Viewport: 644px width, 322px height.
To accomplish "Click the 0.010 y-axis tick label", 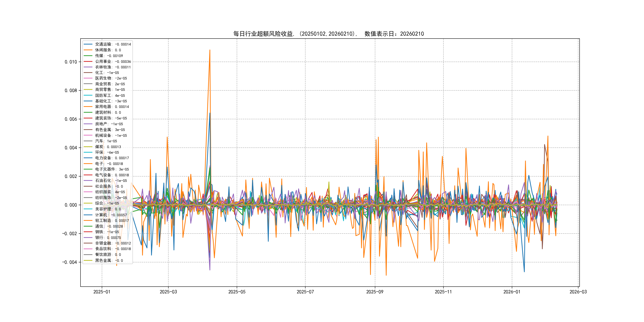I will (71, 62).
